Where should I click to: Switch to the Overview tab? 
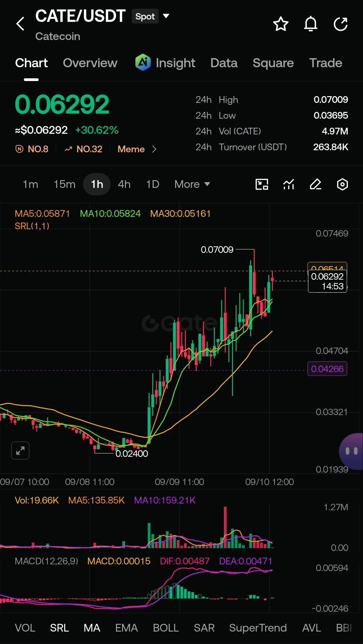90,63
